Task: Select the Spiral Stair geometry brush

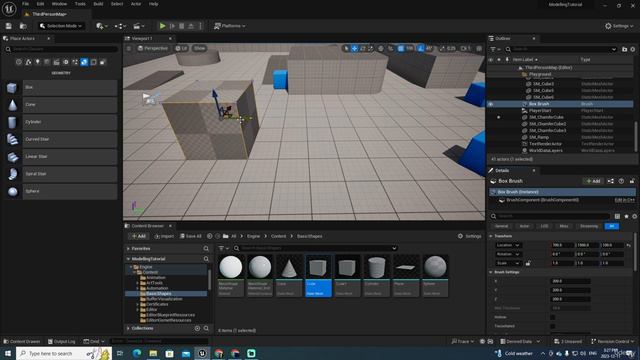Action: coord(62,174)
